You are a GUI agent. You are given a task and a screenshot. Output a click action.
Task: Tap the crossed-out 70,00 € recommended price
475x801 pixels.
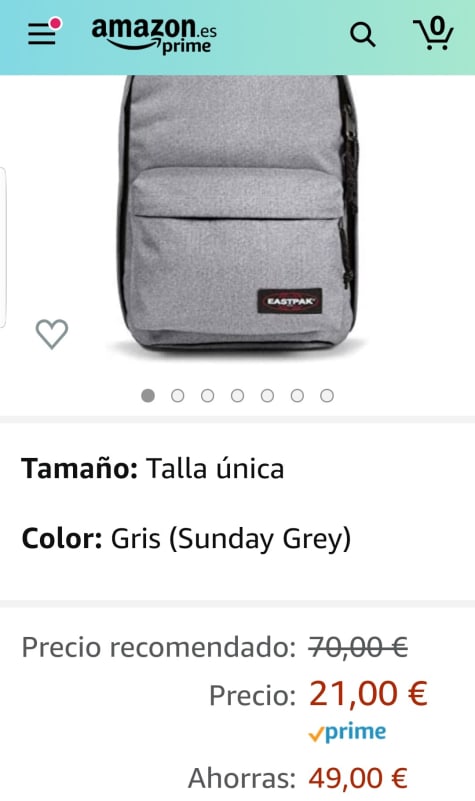pos(358,647)
